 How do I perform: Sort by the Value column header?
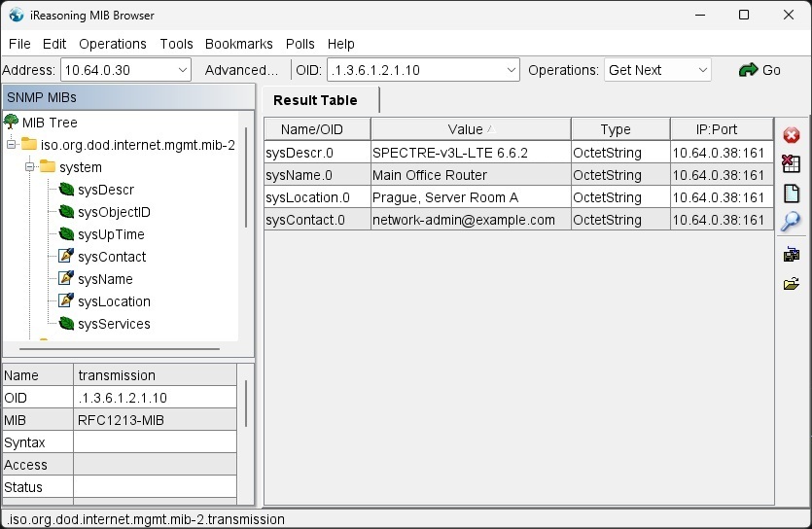click(x=471, y=129)
